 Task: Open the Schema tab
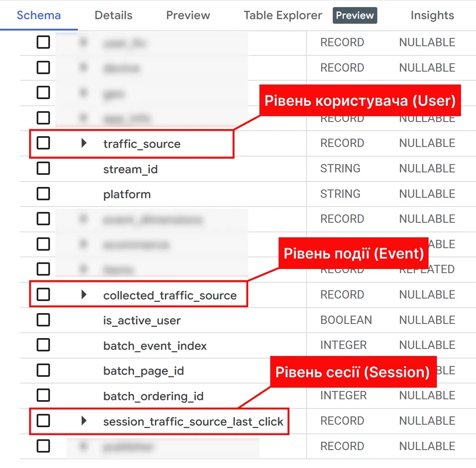coord(39,15)
